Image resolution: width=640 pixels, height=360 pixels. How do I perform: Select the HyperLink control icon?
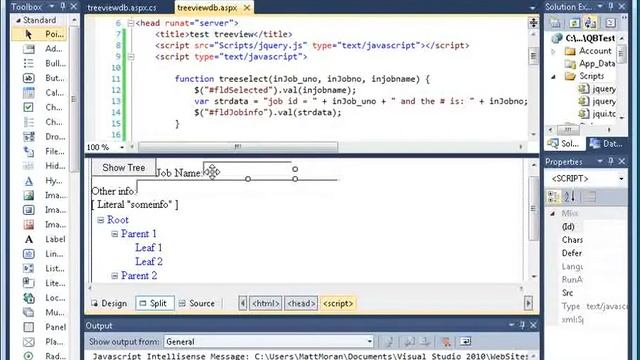pyautogui.click(x=29, y=181)
